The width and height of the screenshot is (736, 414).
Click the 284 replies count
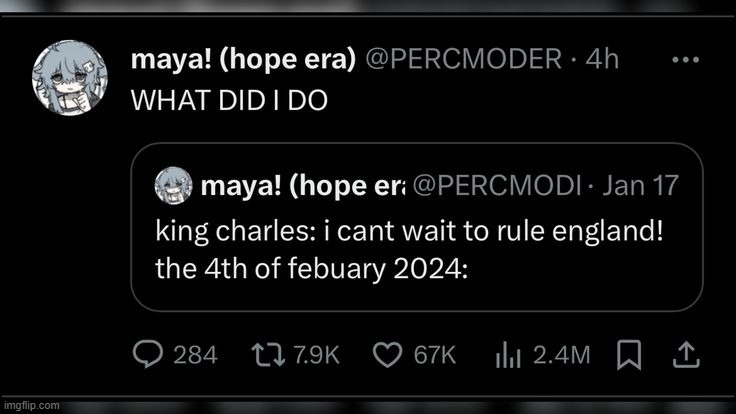tap(195, 355)
